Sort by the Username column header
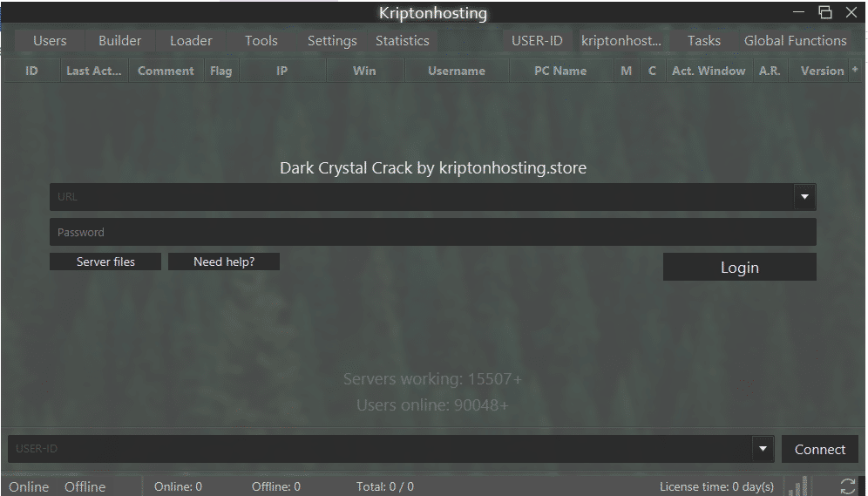 (x=456, y=71)
